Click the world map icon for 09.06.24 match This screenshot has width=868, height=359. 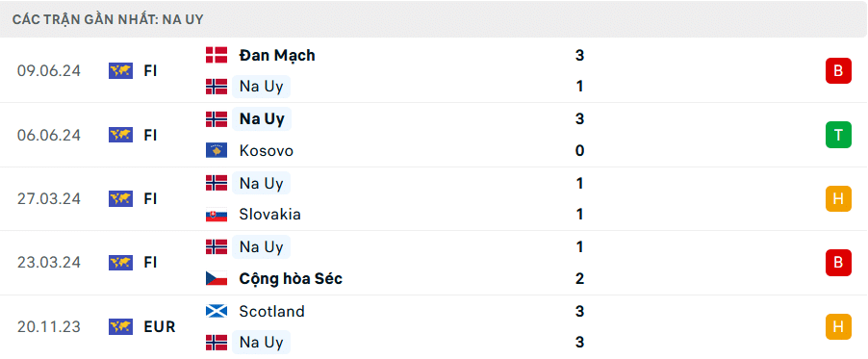120,71
